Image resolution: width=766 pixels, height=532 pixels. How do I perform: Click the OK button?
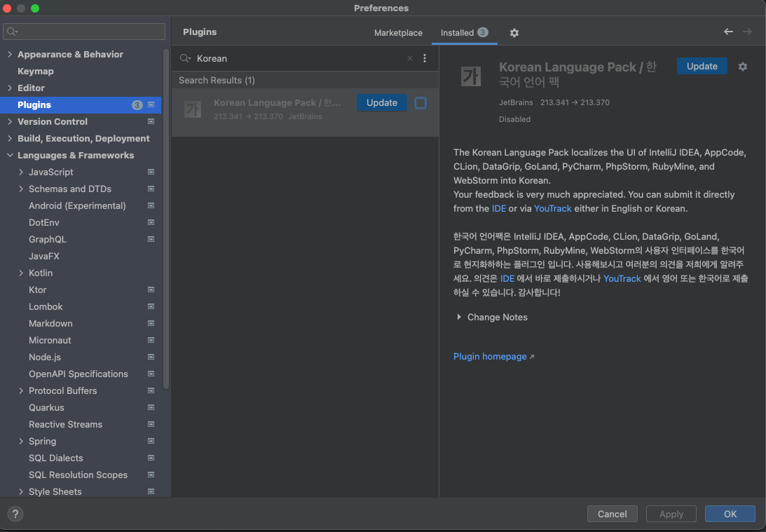point(730,514)
